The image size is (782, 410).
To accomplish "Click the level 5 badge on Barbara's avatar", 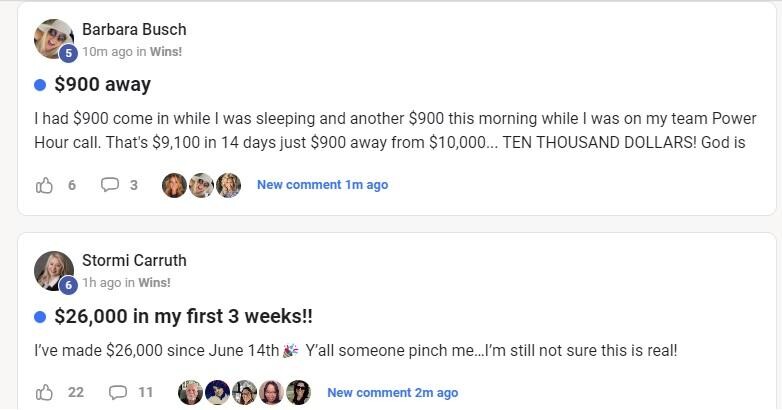I will 68,54.
